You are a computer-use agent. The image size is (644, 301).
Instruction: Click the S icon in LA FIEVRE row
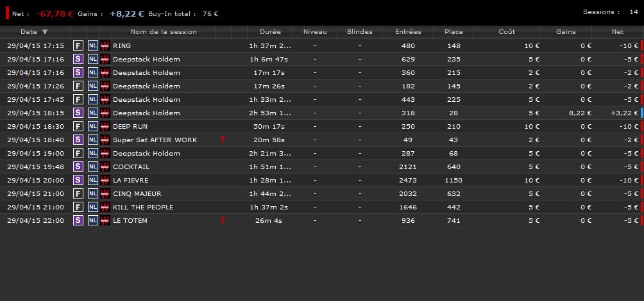tap(78, 180)
